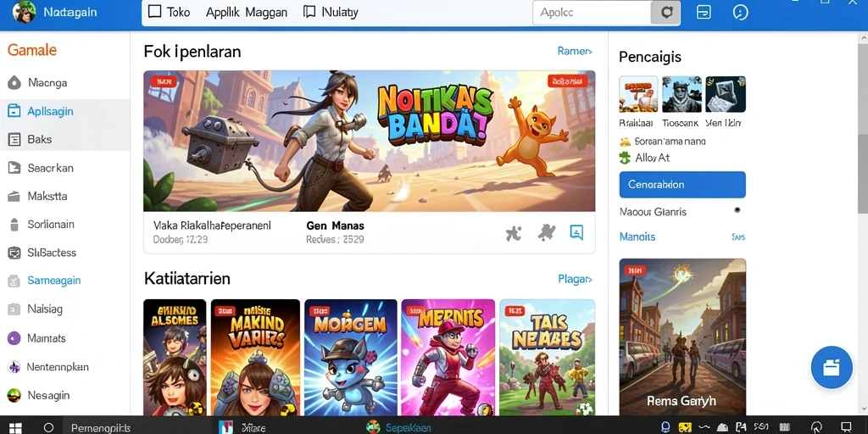Open the Sws link beside Manoits
Image resolution: width=868 pixels, height=434 pixels.
click(x=738, y=237)
